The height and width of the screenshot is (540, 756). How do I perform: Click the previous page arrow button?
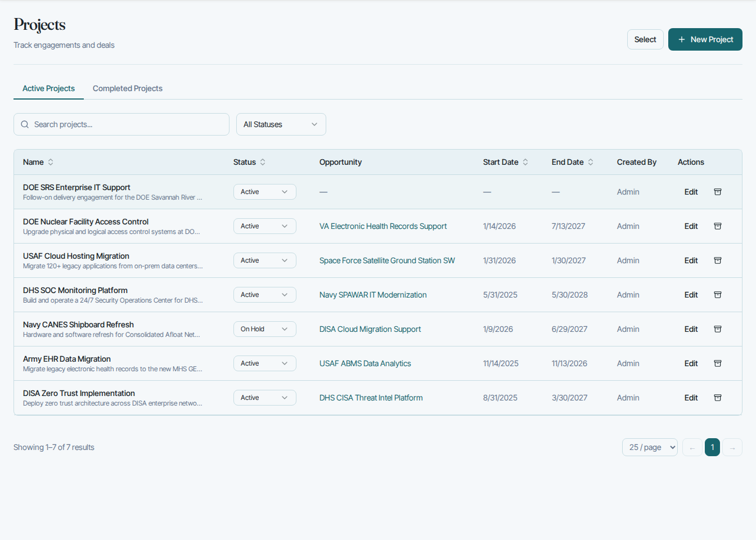tap(692, 447)
